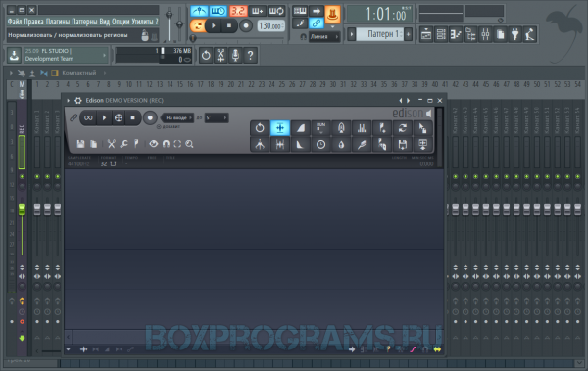Expand Edison window menu arrow

click(68, 101)
